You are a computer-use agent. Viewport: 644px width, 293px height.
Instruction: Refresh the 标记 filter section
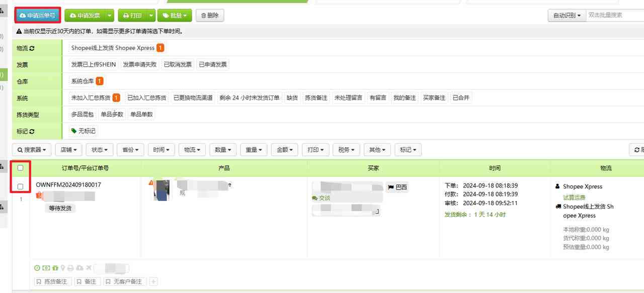click(31, 131)
